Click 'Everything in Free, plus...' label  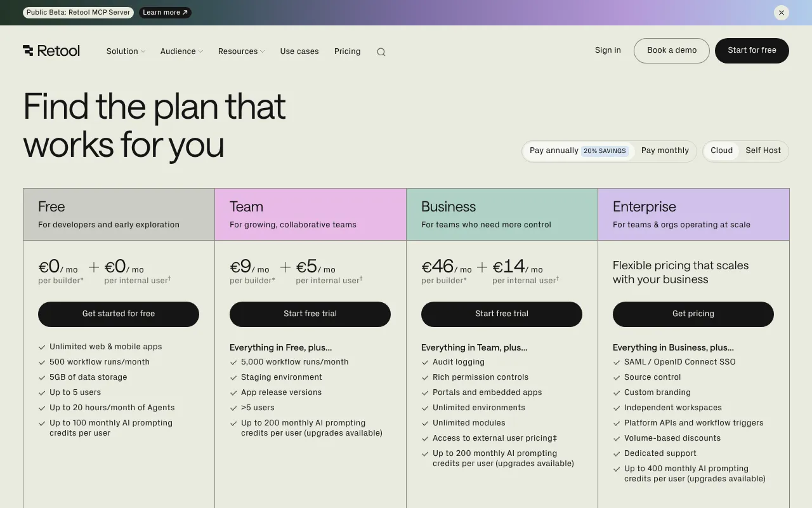pos(280,347)
